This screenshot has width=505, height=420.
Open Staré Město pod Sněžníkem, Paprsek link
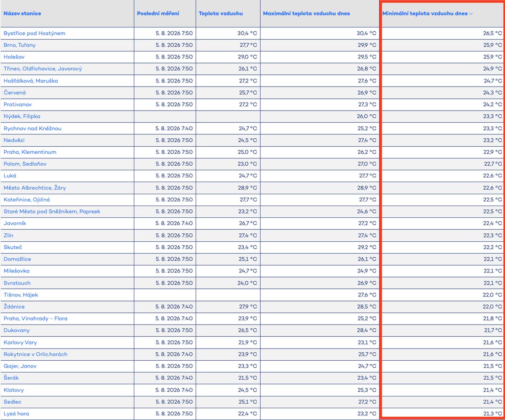click(52, 211)
